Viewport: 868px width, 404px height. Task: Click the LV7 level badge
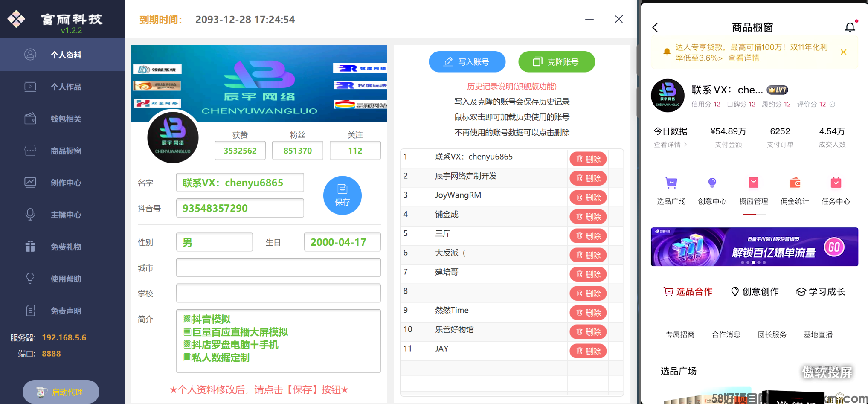click(x=777, y=90)
